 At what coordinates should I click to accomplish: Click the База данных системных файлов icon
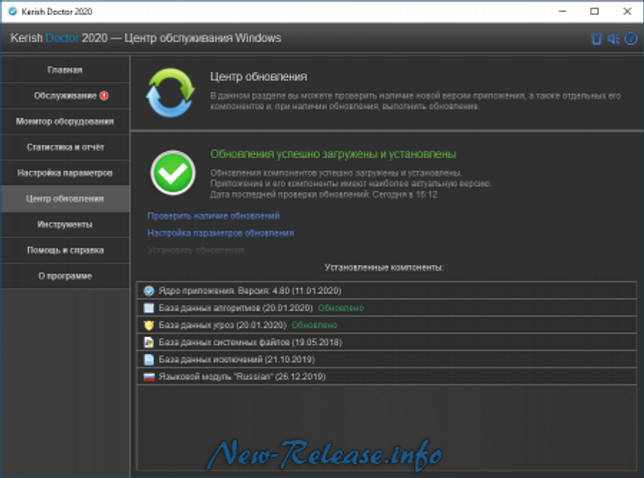coord(149,342)
